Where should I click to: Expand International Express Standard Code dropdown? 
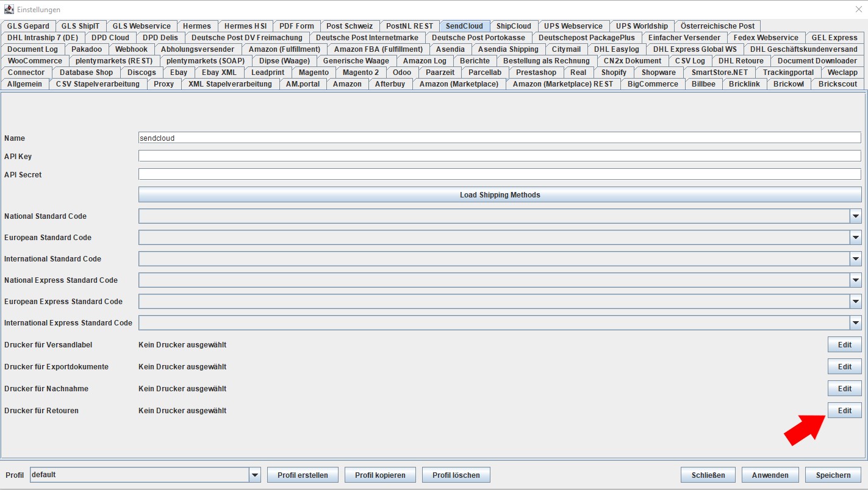(x=856, y=323)
